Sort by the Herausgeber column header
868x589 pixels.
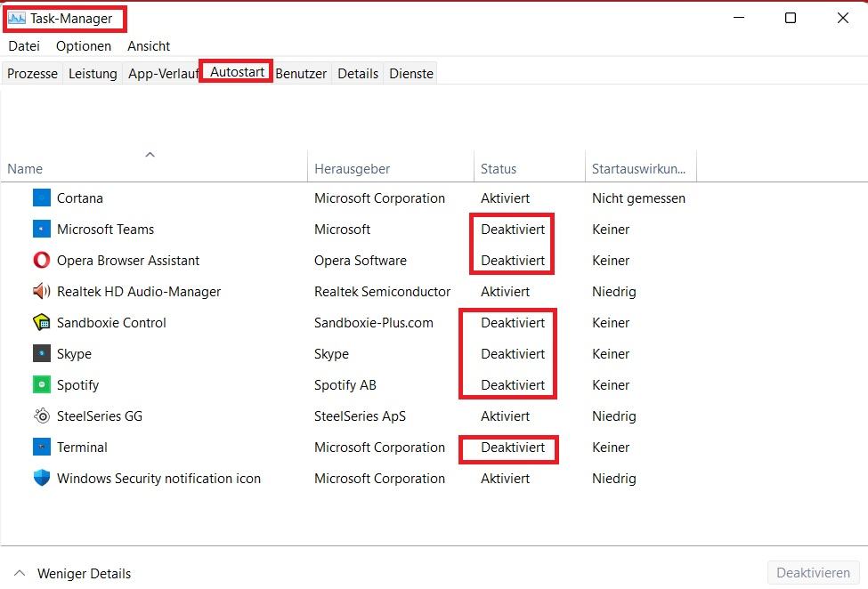click(x=390, y=169)
